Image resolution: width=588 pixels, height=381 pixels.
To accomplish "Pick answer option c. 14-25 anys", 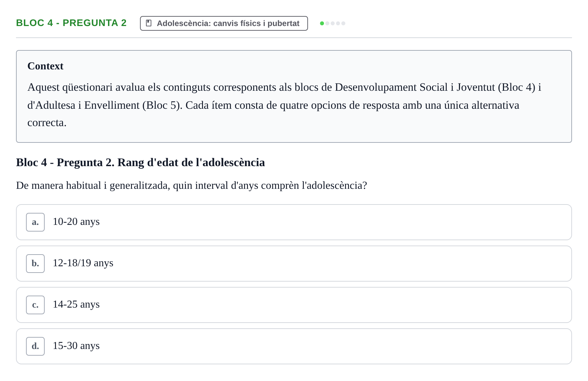I will 294,305.
